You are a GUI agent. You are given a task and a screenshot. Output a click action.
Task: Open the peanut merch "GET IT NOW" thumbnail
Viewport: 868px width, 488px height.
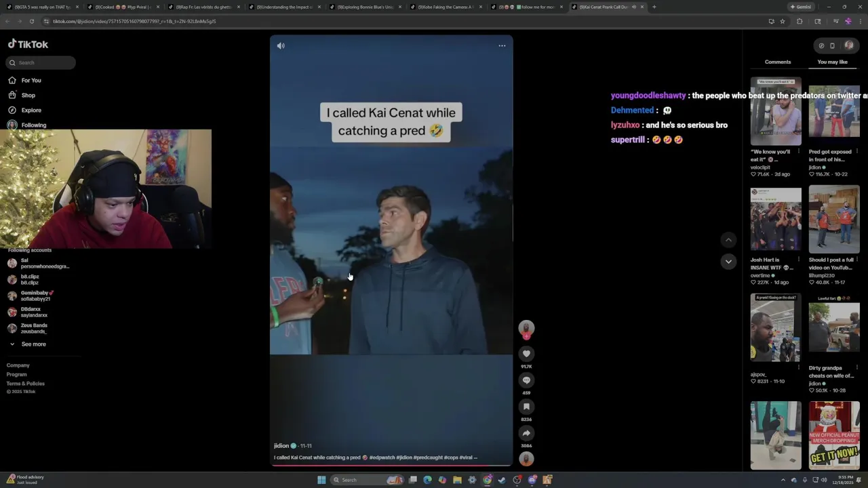click(x=834, y=435)
